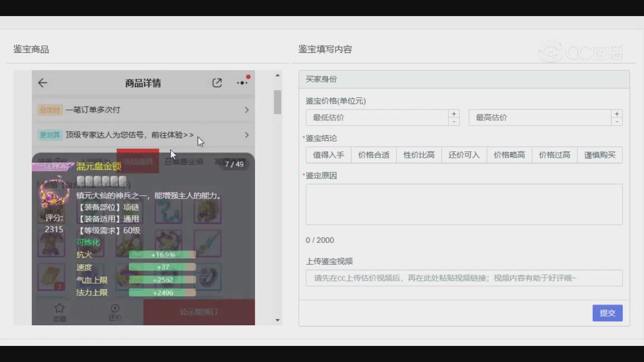Click the 上传鉴宝视频 link input field

coord(464,278)
